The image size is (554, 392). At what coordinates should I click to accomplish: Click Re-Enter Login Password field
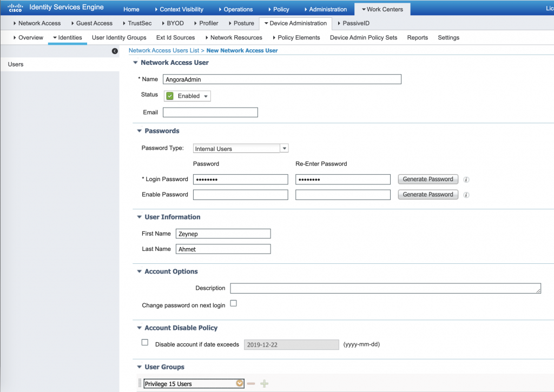point(343,180)
